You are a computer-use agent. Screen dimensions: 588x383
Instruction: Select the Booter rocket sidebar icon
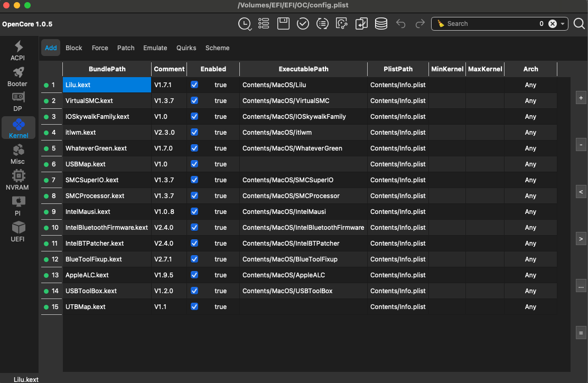pyautogui.click(x=17, y=77)
